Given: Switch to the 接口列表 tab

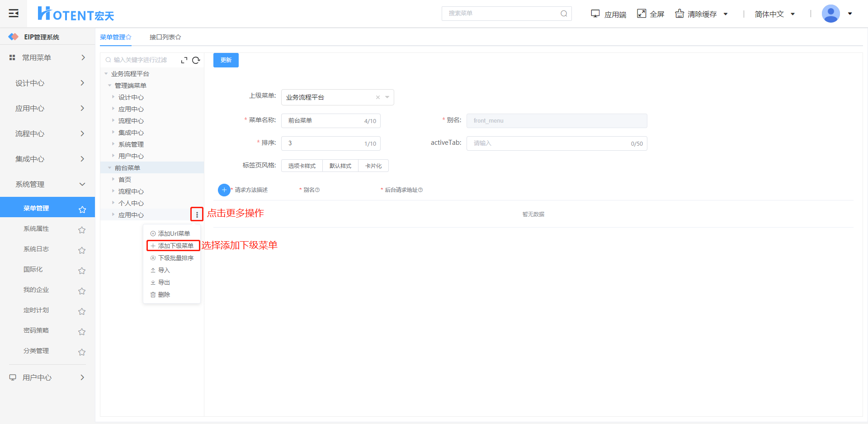Looking at the screenshot, I should 165,37.
